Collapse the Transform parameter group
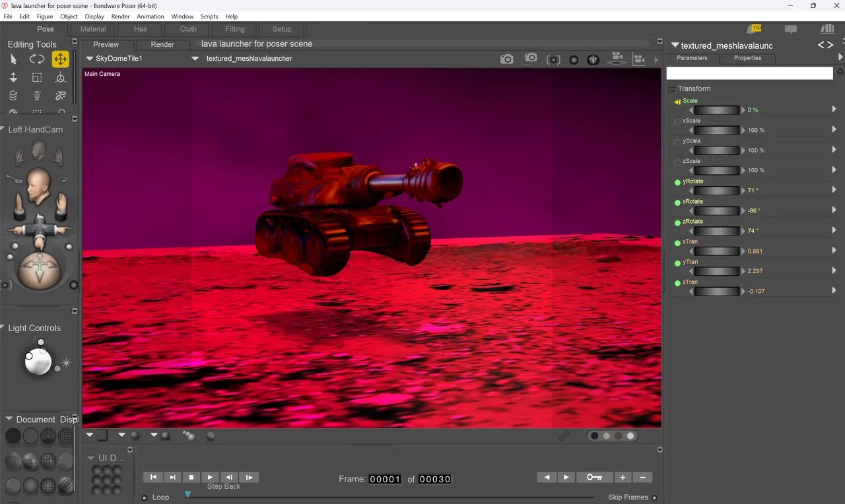 coord(672,89)
